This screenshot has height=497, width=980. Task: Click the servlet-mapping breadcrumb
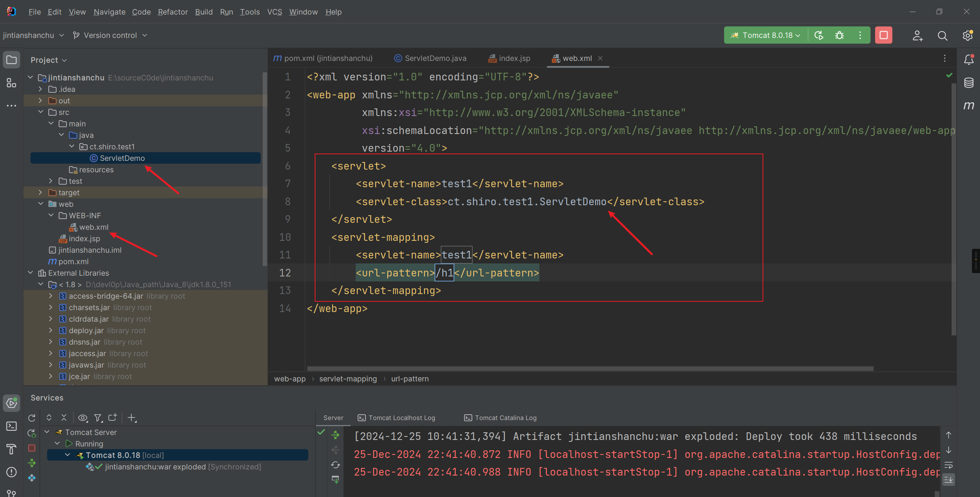348,379
